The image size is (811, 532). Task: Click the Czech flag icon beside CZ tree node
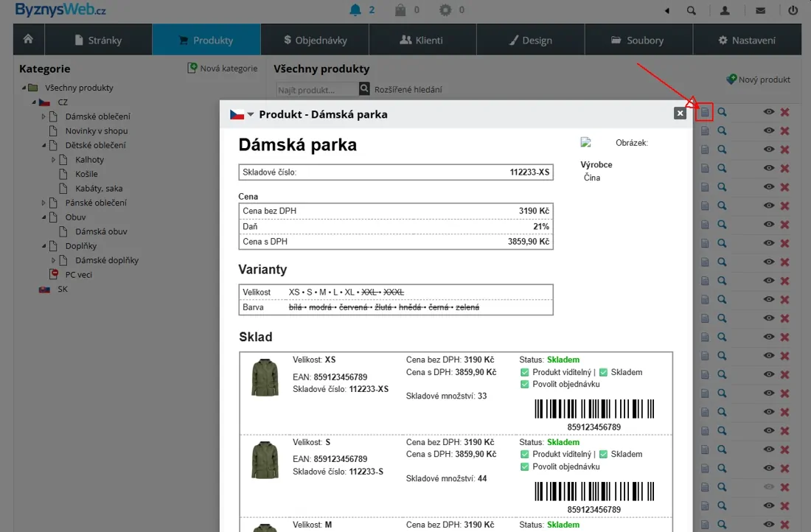pyautogui.click(x=44, y=102)
